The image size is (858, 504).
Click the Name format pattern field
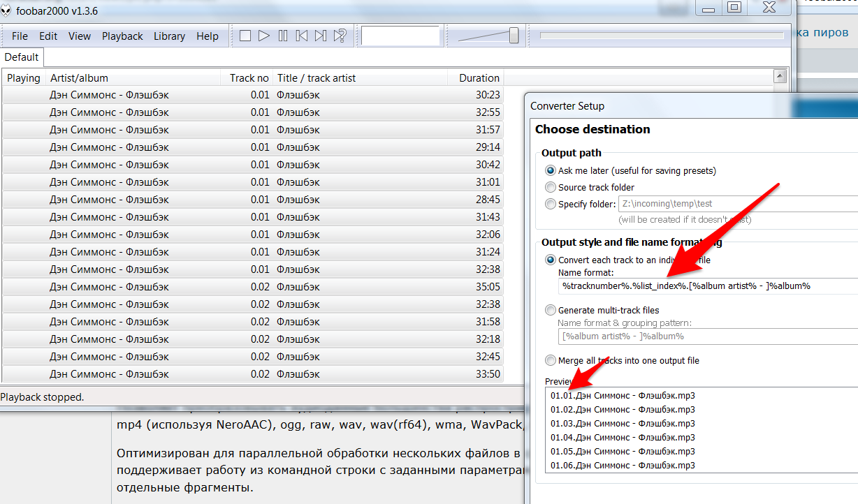click(708, 286)
